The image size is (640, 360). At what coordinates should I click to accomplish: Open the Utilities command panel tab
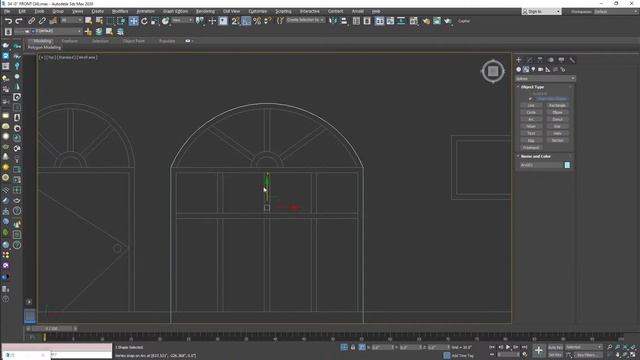pos(572,60)
